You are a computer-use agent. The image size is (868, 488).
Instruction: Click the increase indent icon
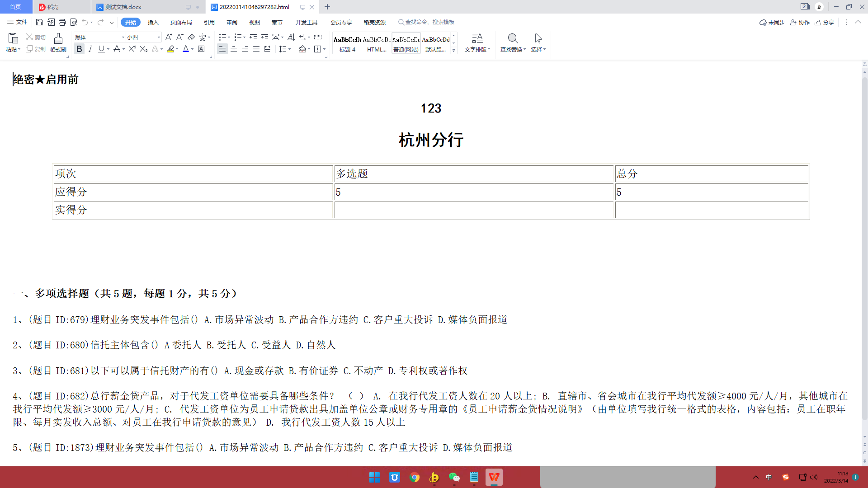tap(264, 37)
